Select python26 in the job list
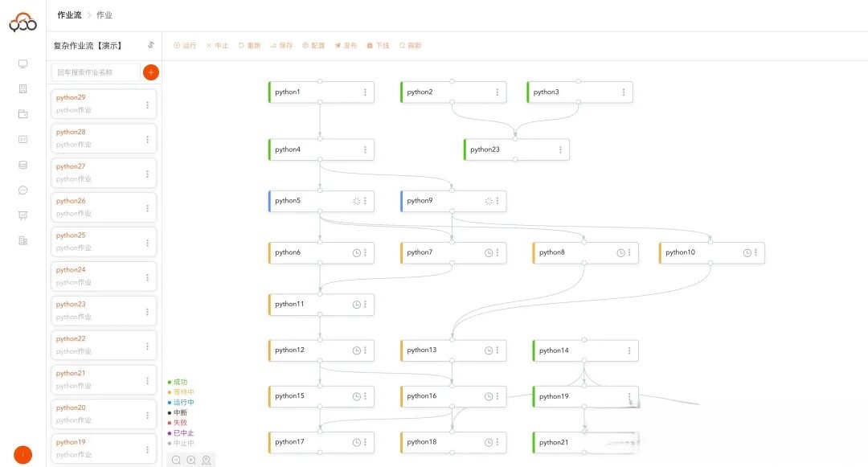Image resolution: width=868 pixels, height=467 pixels. 96,207
